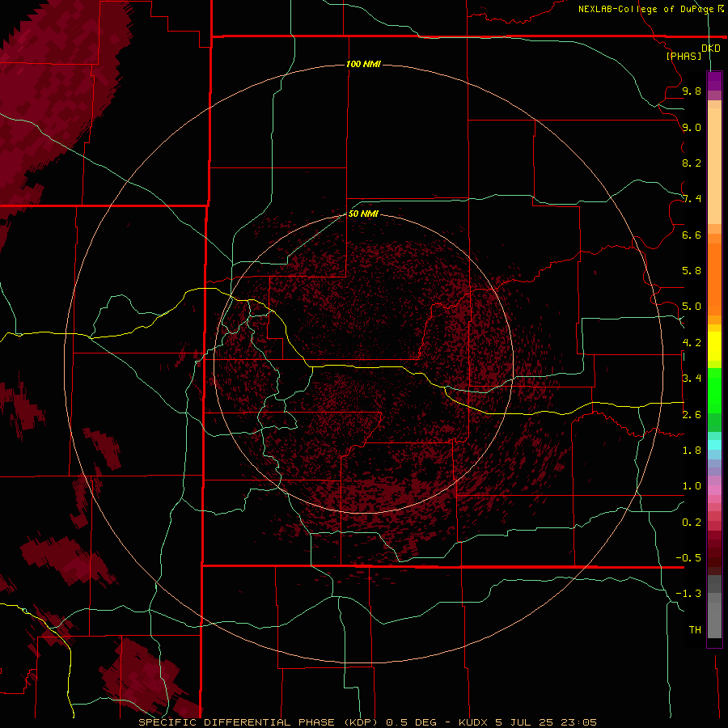Click the Specific Differential Phase caption text

[x=367, y=722]
